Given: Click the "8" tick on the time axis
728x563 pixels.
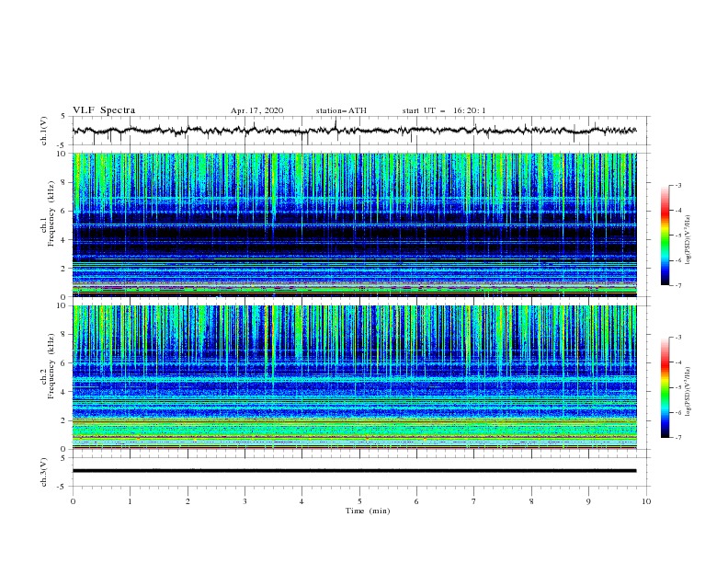Looking at the screenshot, I should click(x=531, y=501).
